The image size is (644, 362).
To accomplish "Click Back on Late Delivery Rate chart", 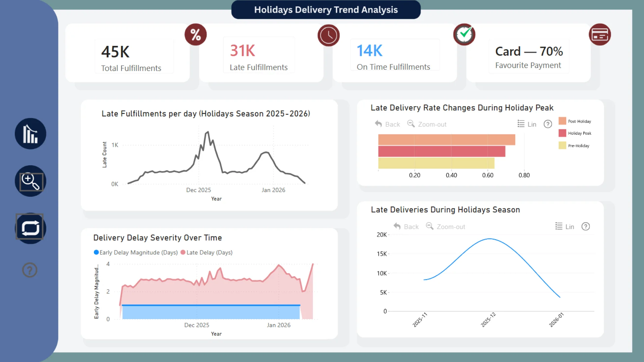I will click(x=387, y=124).
